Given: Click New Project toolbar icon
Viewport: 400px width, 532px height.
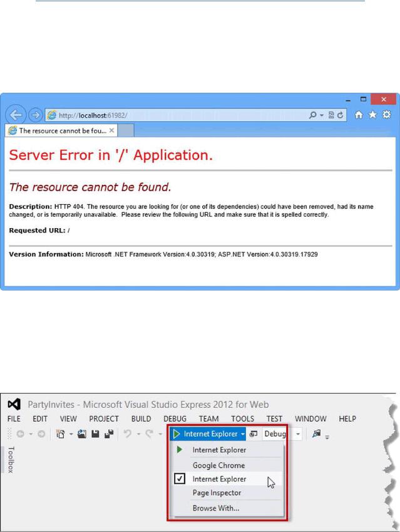Looking at the screenshot, I should click(60, 434).
